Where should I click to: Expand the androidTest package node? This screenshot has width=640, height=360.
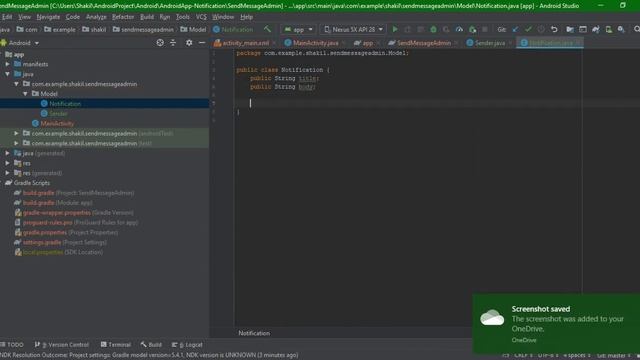[16, 133]
